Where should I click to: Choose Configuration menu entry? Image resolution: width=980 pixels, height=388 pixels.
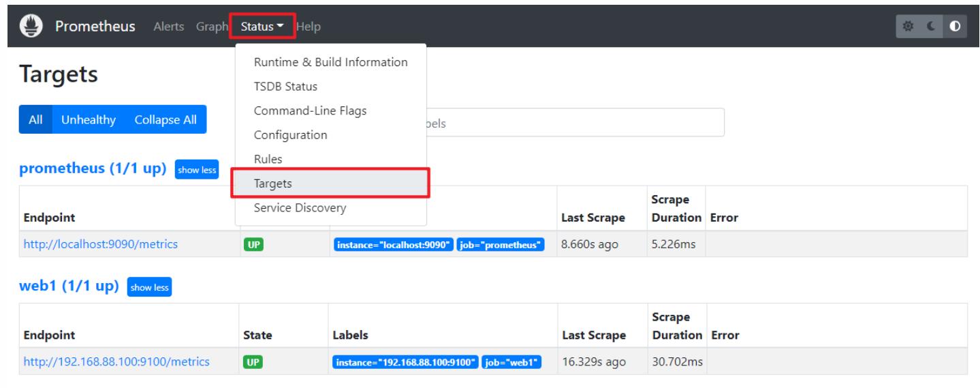click(x=331, y=135)
